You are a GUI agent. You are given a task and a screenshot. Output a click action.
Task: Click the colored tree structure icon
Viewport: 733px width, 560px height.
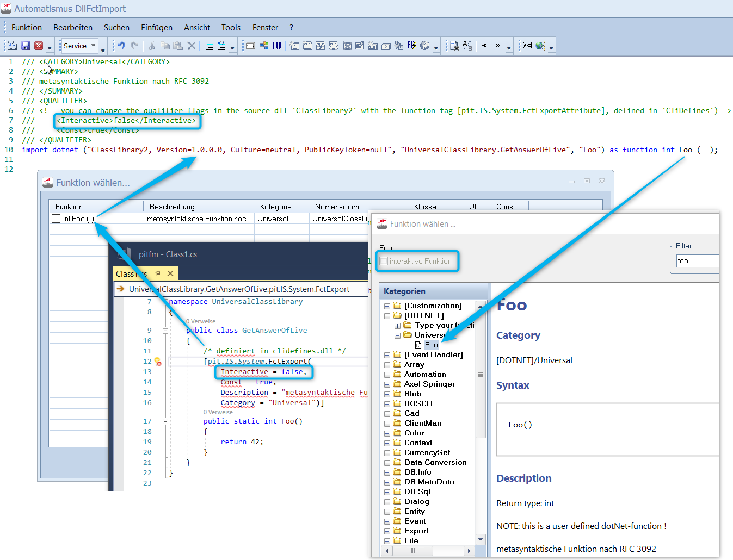coord(264,46)
